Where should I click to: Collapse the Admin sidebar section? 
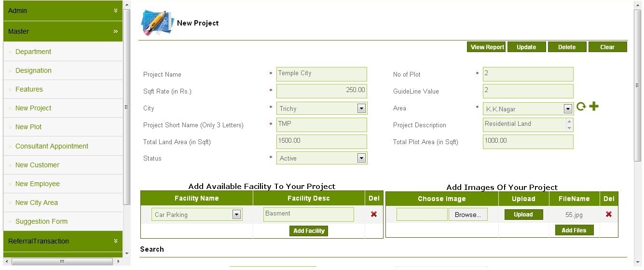(116, 11)
